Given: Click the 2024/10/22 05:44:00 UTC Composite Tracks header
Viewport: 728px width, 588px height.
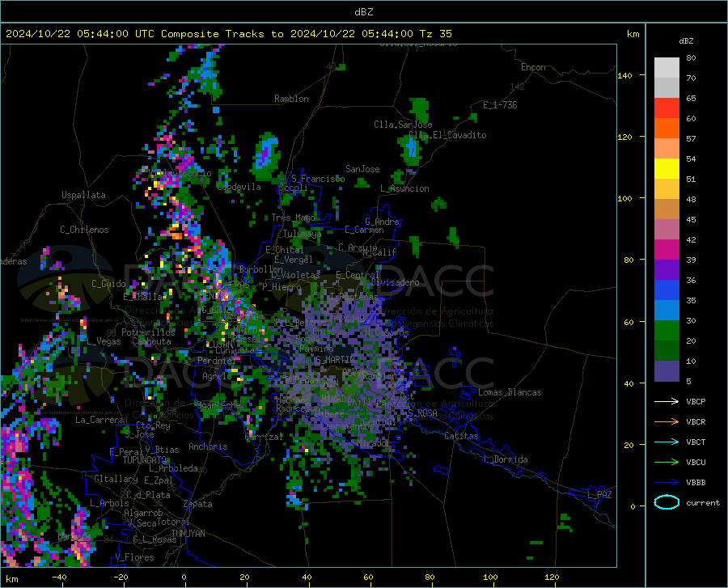Looking at the screenshot, I should [x=228, y=34].
